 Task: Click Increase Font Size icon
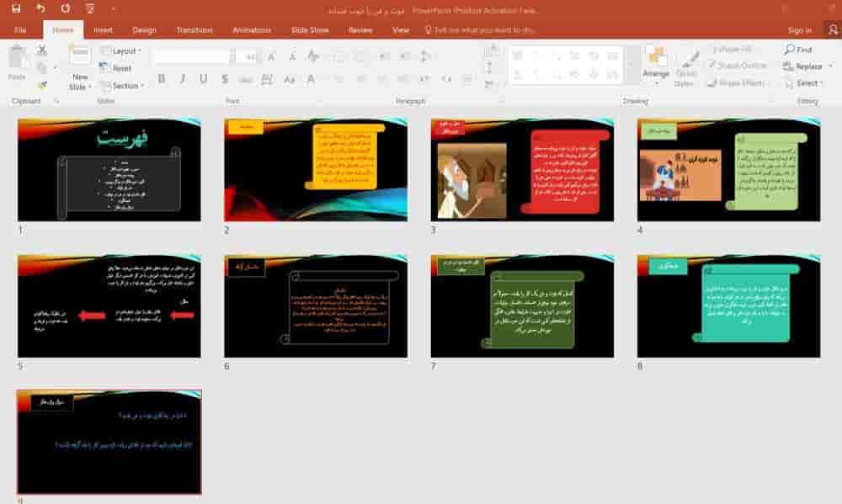point(272,56)
